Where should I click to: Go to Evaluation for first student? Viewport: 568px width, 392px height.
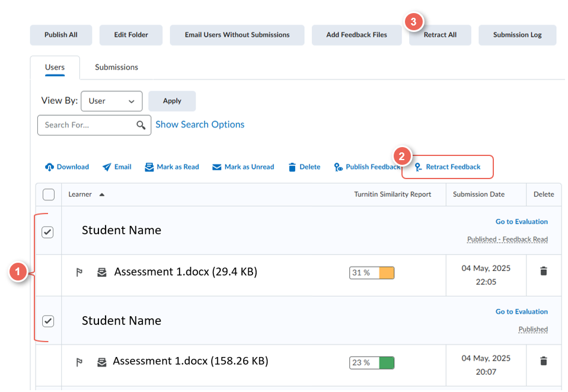522,222
